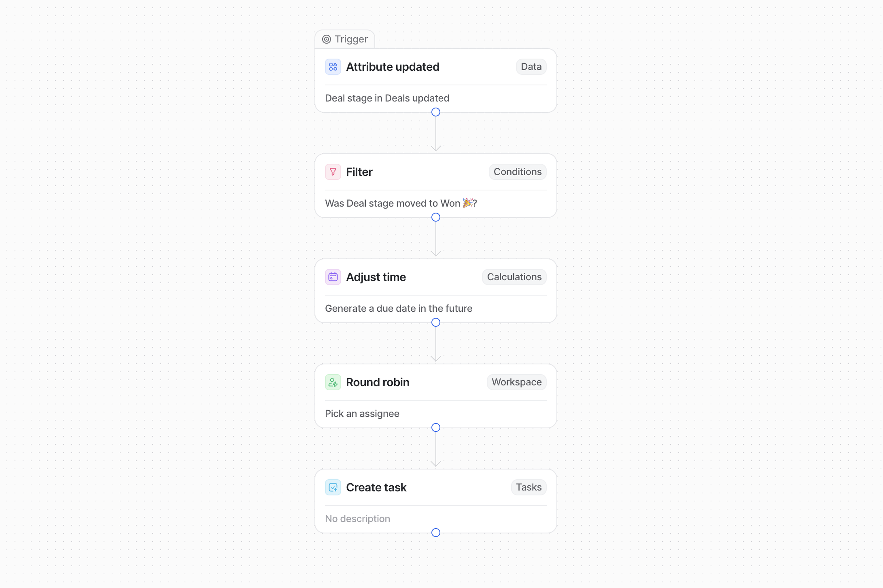The width and height of the screenshot is (883, 588).
Task: Click the Attribute updated grid icon
Action: coord(333,67)
